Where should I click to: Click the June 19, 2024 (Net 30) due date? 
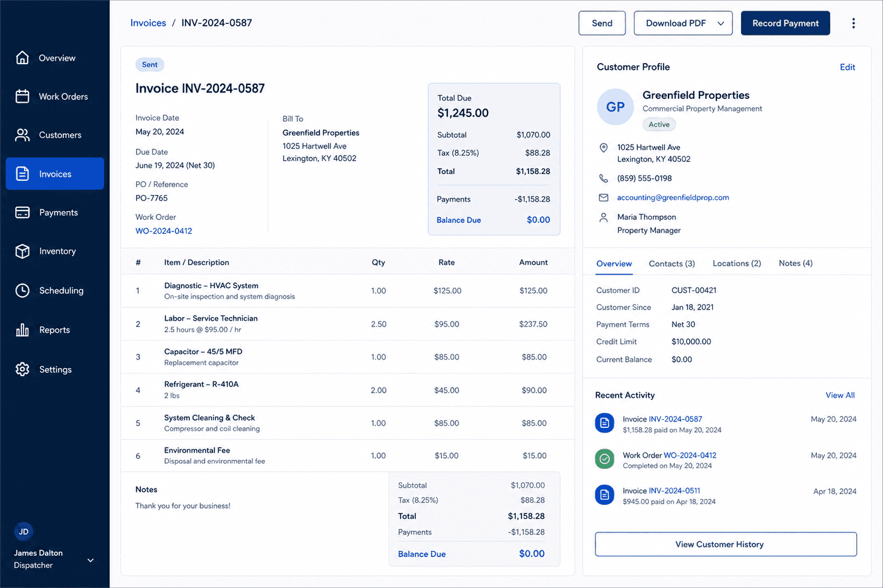click(x=175, y=165)
